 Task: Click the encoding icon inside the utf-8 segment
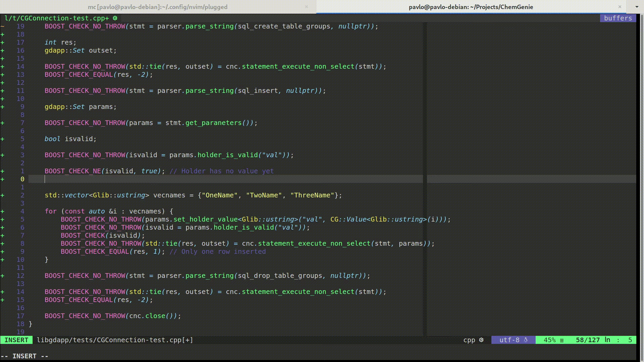point(525,340)
